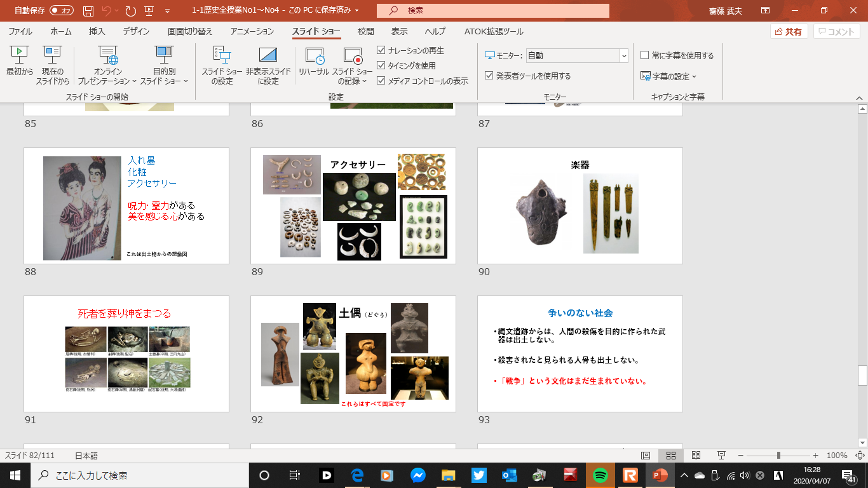
Task: Click the 検索 search box in title bar
Action: tap(493, 11)
